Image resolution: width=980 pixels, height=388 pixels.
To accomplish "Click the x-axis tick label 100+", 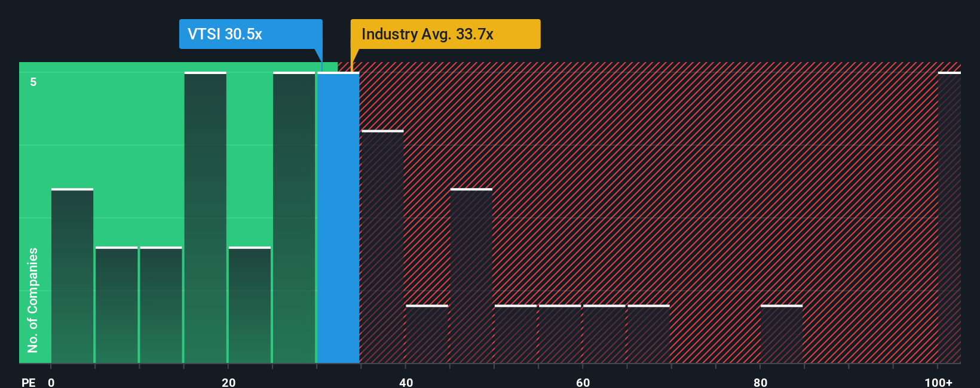I will tap(938, 383).
